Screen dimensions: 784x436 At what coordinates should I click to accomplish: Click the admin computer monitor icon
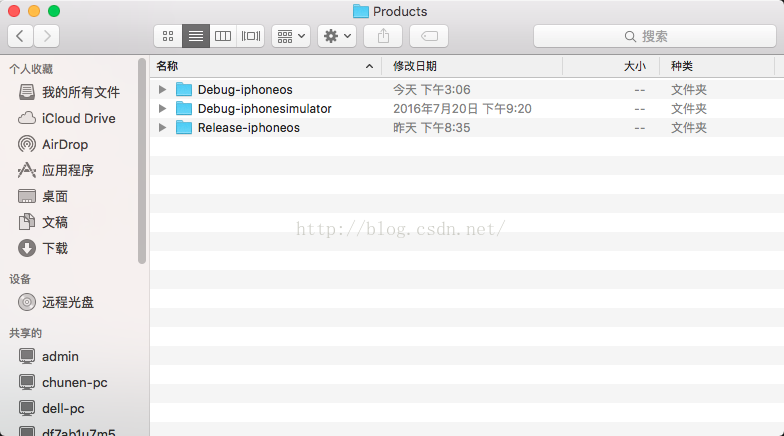(27, 356)
